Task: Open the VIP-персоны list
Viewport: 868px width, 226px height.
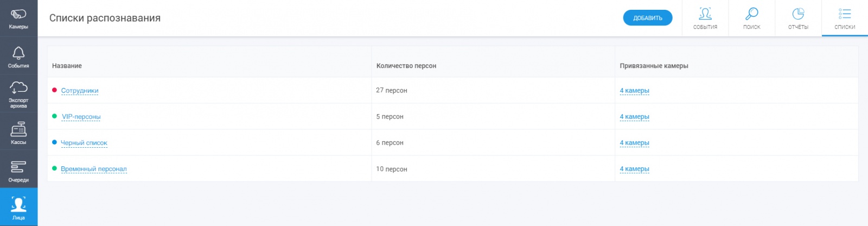Action: click(x=81, y=117)
